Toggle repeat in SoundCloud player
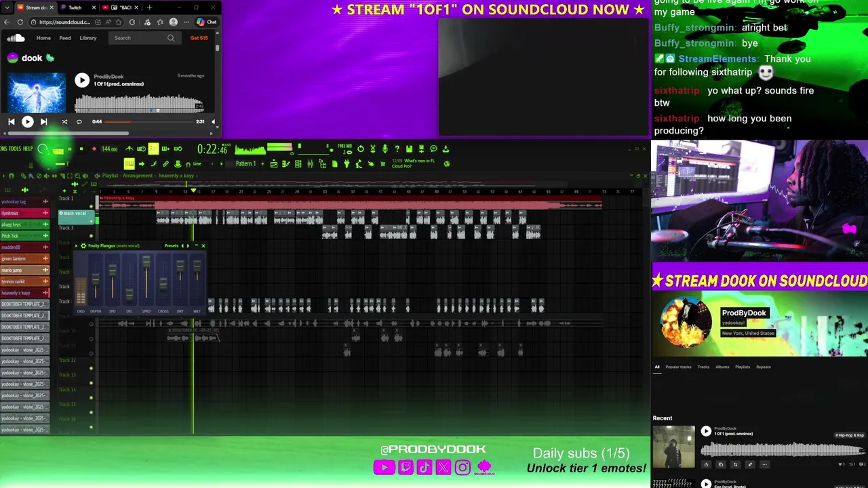Screen dimensions: 868x488 [79, 122]
